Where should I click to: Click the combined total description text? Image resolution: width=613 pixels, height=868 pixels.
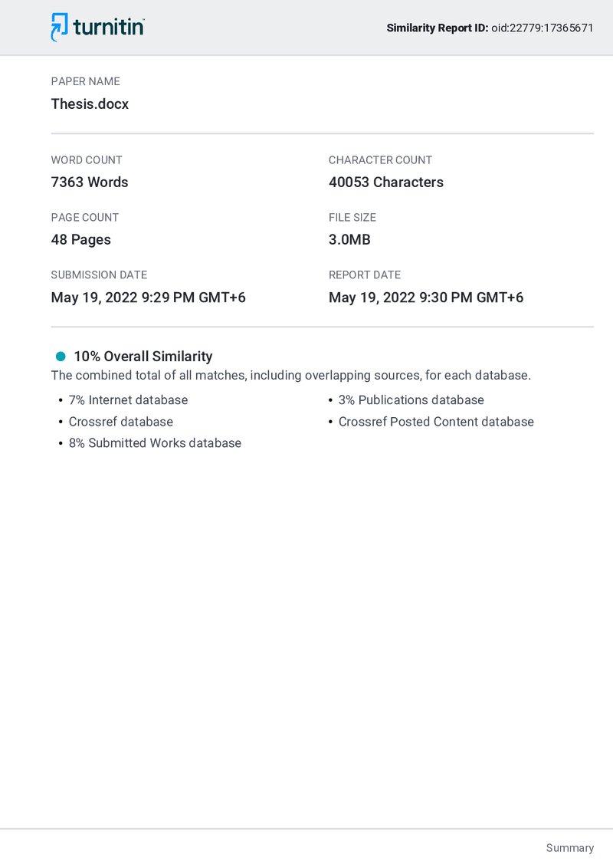point(291,375)
